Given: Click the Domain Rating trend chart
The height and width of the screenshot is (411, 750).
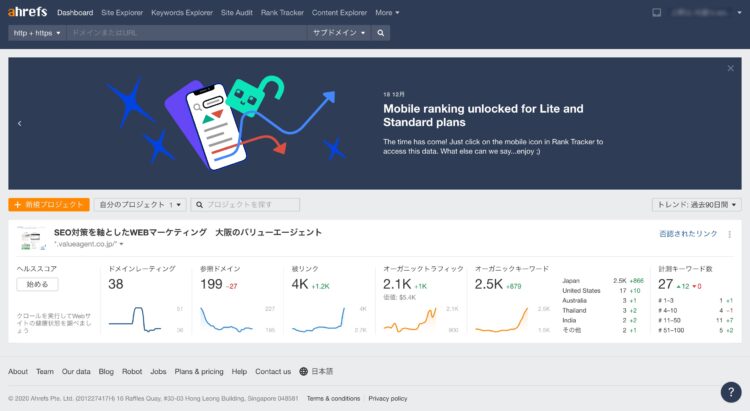Looking at the screenshot, I should pos(135,319).
